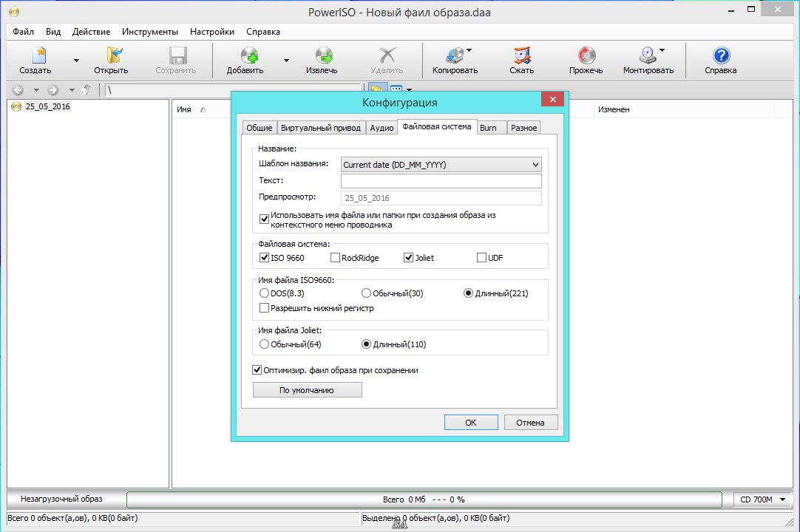Switch to the Аудио tab
800x532 pixels.
[x=382, y=128]
